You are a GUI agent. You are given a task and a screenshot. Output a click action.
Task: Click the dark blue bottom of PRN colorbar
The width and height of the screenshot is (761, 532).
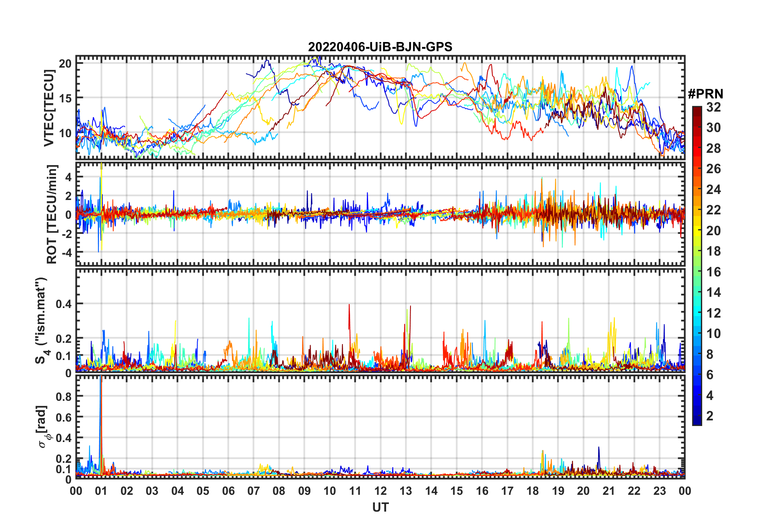coord(697,420)
